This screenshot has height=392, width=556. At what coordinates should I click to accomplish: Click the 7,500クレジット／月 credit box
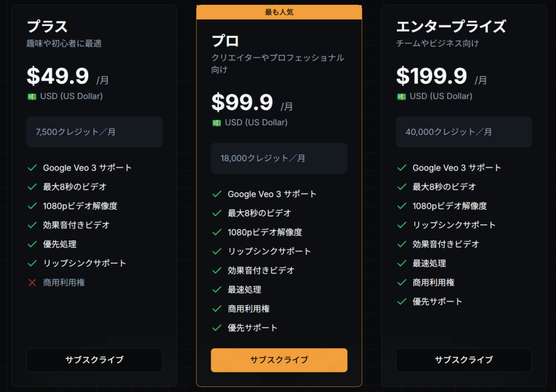click(x=94, y=132)
